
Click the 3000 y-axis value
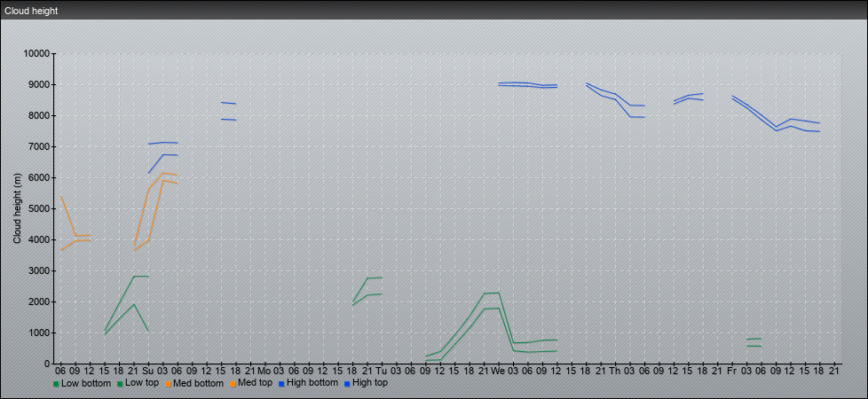tap(39, 270)
